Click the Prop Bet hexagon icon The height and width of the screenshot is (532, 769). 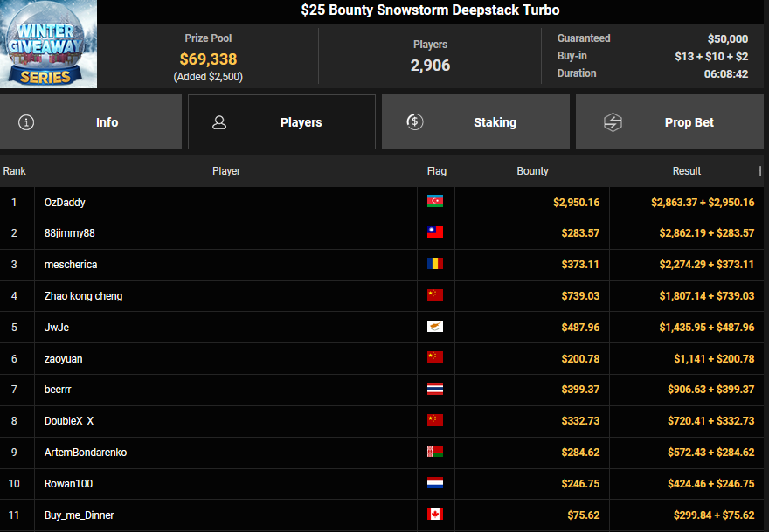click(x=613, y=122)
